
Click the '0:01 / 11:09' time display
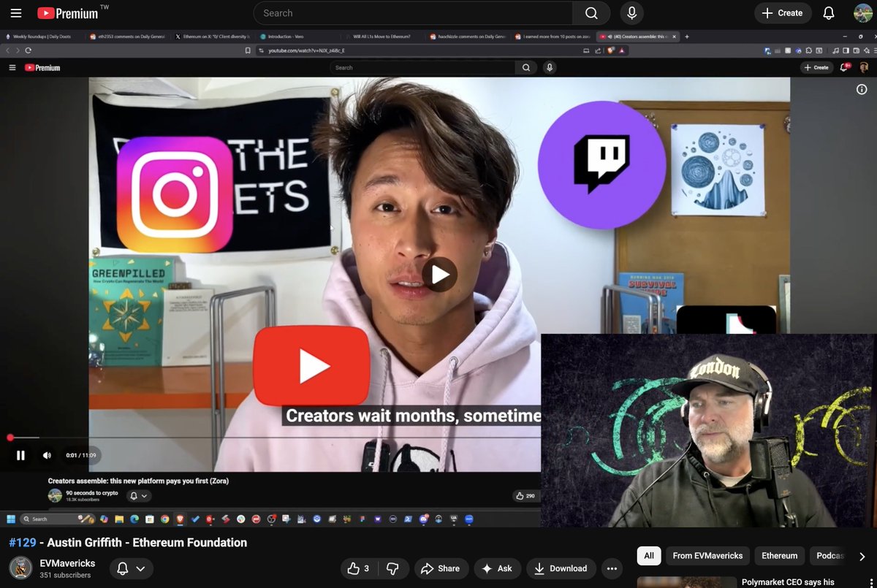pos(80,455)
